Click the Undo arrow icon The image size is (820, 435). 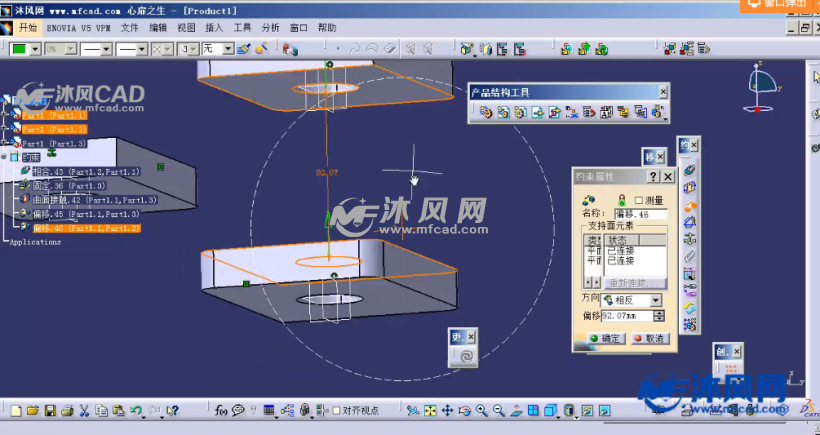(x=136, y=411)
